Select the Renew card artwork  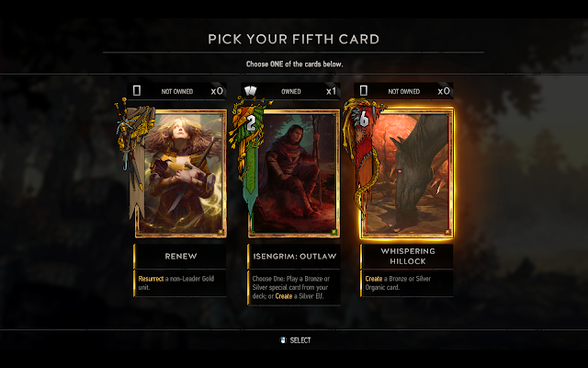pos(181,174)
